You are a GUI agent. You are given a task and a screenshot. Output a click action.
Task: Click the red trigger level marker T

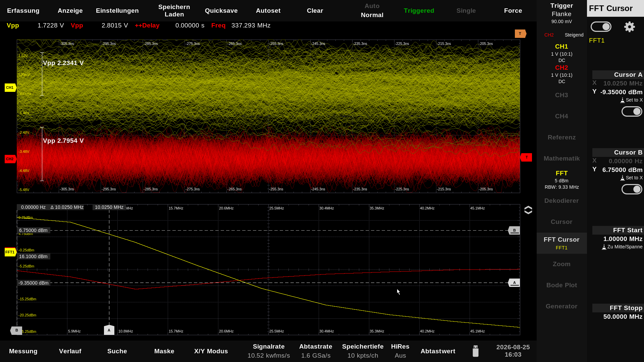pos(526,157)
